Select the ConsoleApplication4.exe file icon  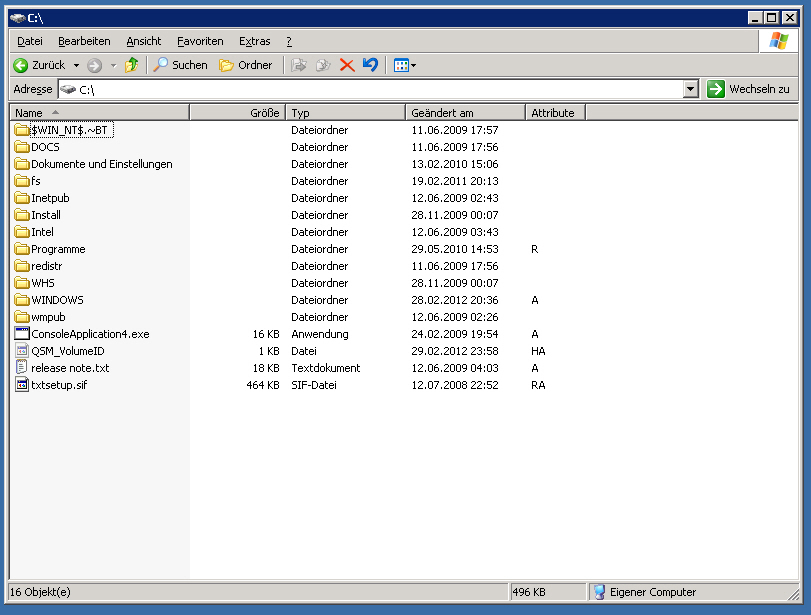(23, 334)
